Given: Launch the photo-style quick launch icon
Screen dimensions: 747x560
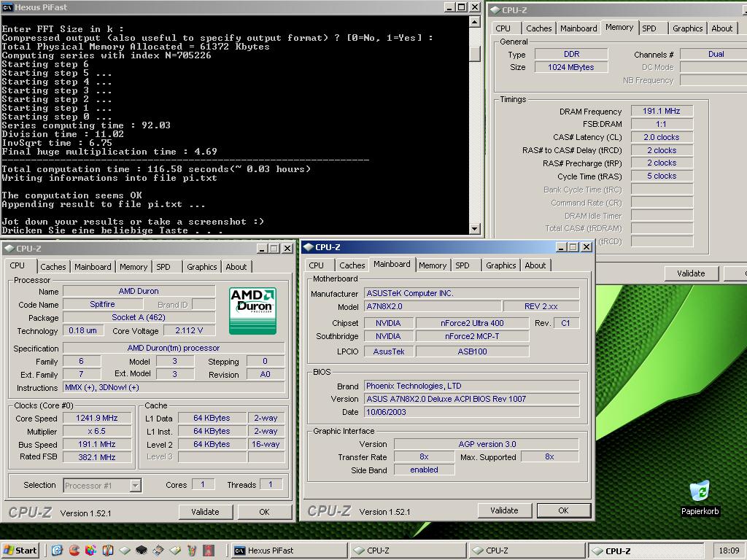Looking at the screenshot, I should coord(158,551).
